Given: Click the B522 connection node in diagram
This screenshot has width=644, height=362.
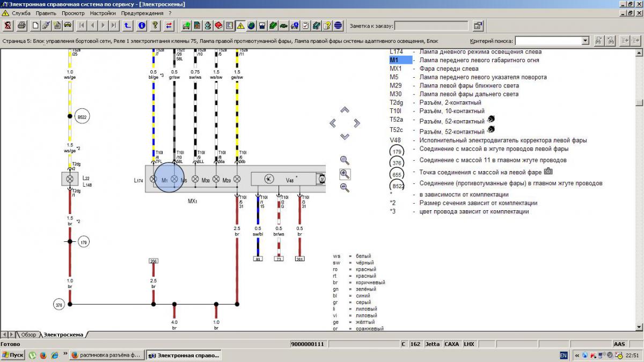Looking at the screenshot, I should click(82, 116).
